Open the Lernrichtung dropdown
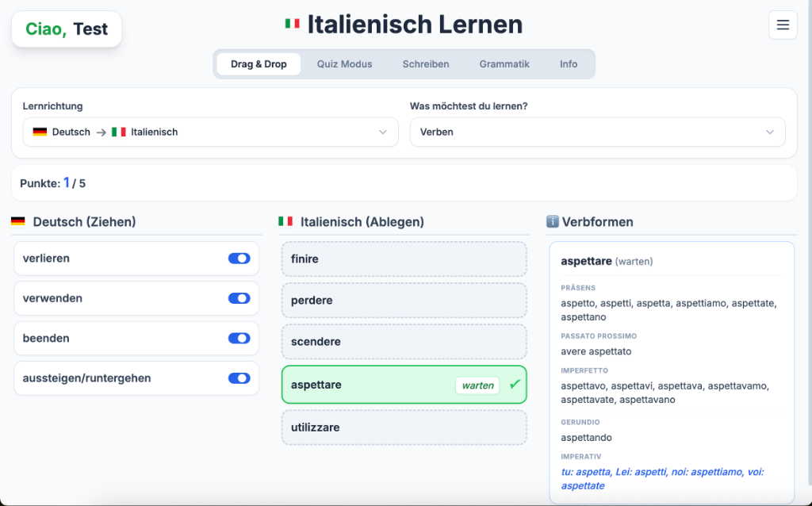812x506 pixels. tap(210, 132)
